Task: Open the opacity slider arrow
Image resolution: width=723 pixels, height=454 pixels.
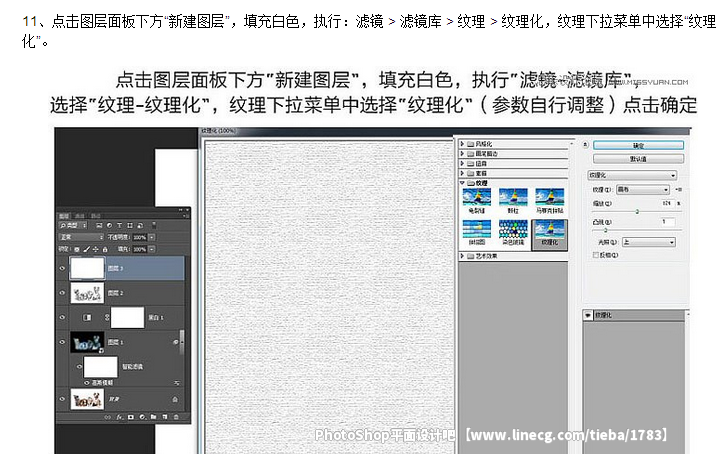Action: tap(152, 237)
